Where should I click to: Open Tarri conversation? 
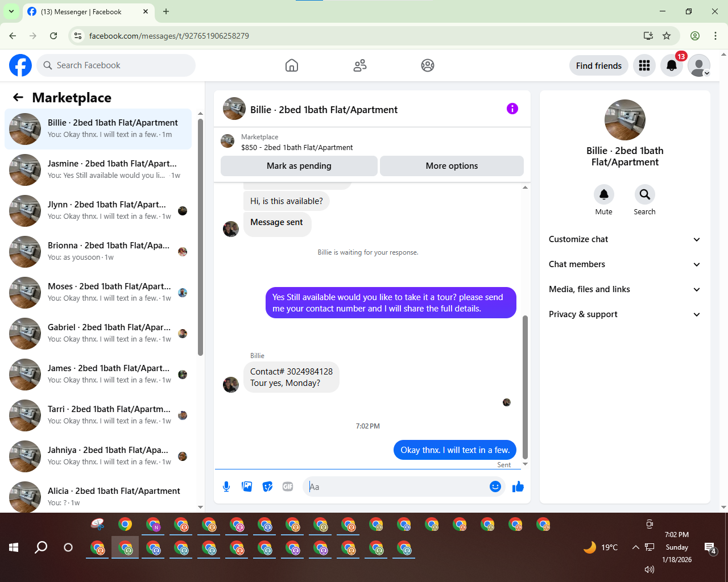(x=98, y=415)
